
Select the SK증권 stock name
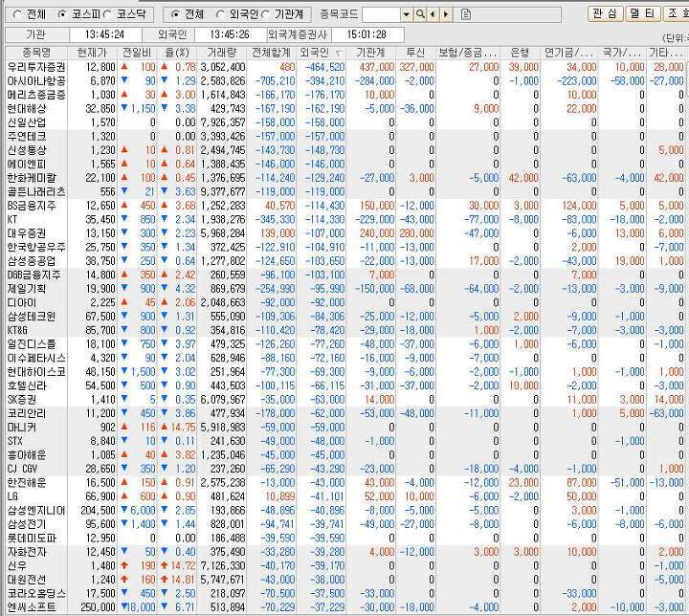pyautogui.click(x=22, y=400)
